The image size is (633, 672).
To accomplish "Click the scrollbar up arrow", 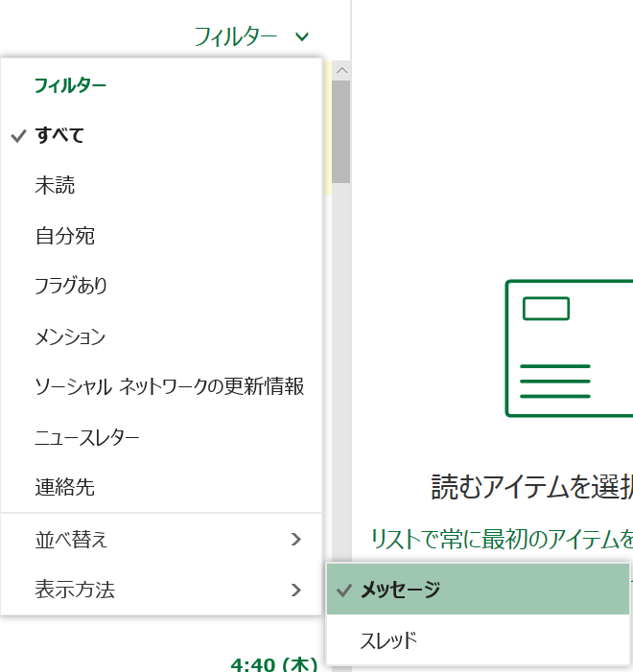I will [341, 70].
